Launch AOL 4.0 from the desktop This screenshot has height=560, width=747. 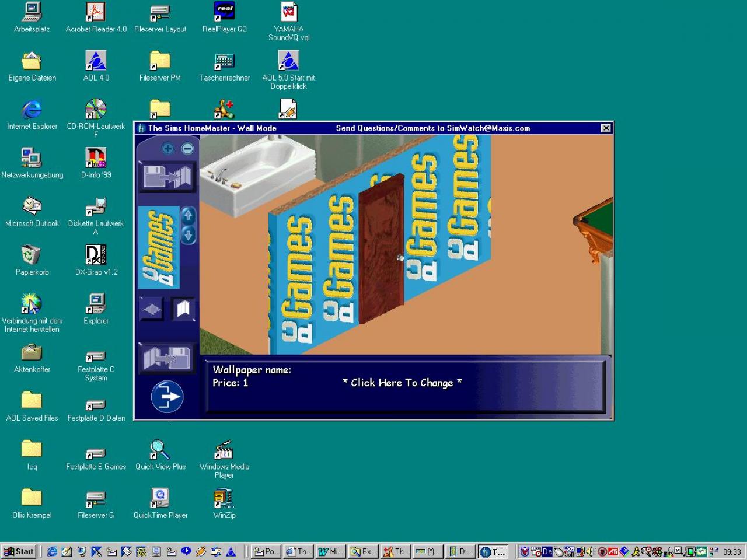click(x=96, y=66)
